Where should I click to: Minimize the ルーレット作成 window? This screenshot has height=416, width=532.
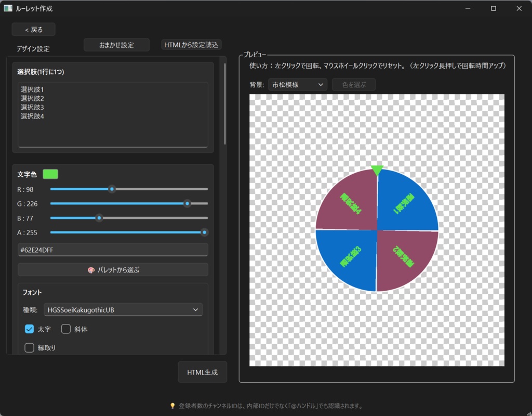coord(468,8)
